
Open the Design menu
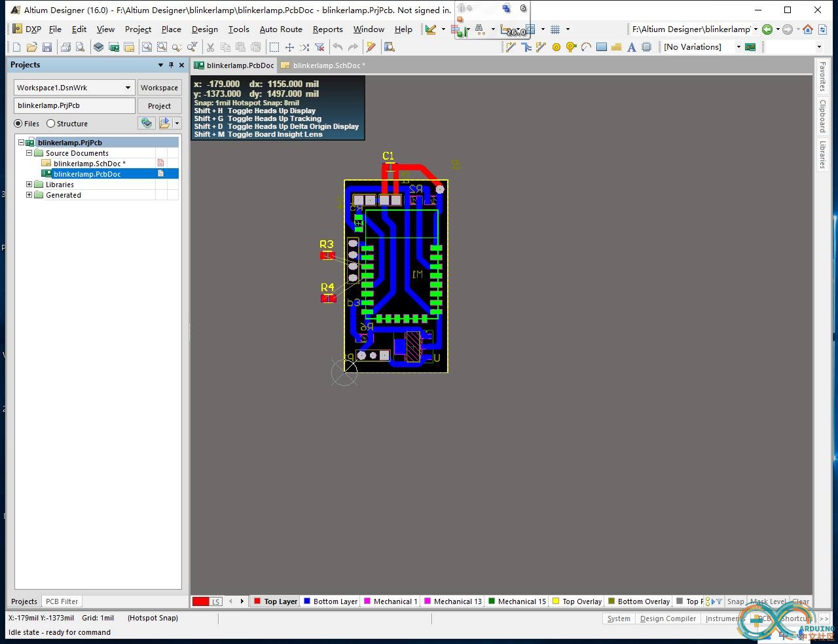205,29
